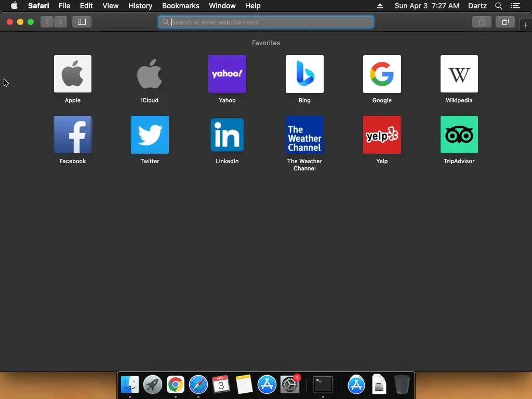
Task: Open the Facebook favorite tile
Action: pos(73,135)
